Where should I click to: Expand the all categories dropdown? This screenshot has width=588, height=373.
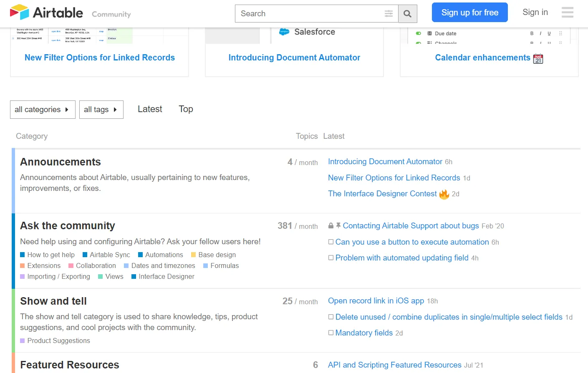click(x=43, y=110)
